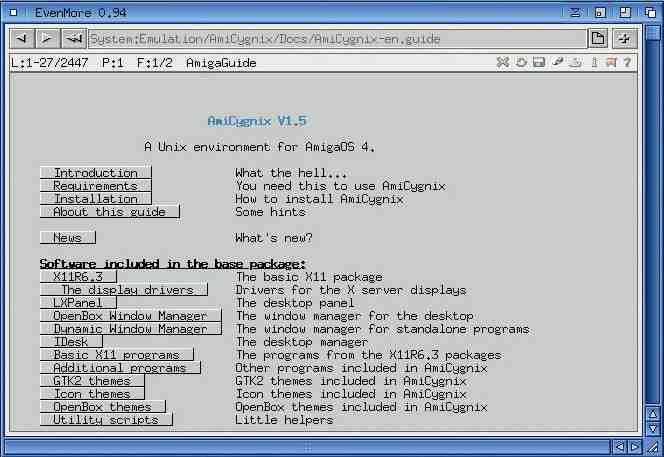Image resolution: width=664 pixels, height=457 pixels.
Task: Print the document with printer icon
Action: click(575, 63)
